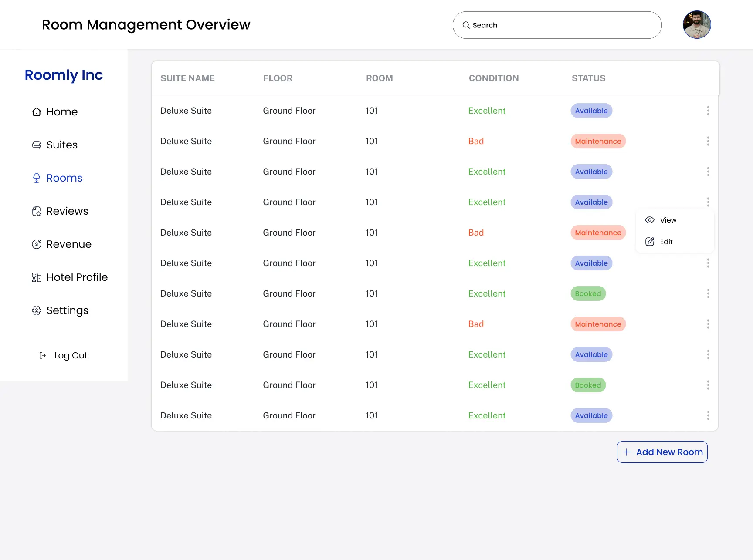This screenshot has width=753, height=560.
Task: Click the Add New Room button
Action: point(662,452)
